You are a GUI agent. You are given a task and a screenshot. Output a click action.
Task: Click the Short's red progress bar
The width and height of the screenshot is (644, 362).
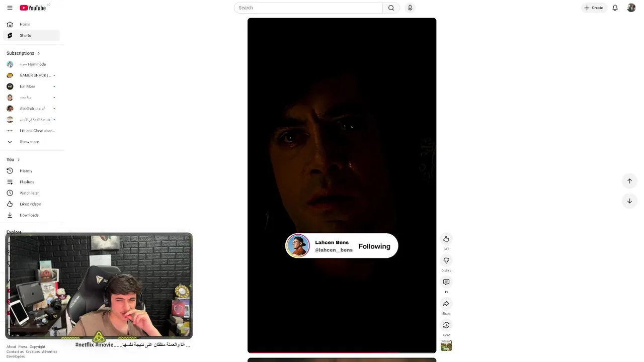(x=342, y=352)
